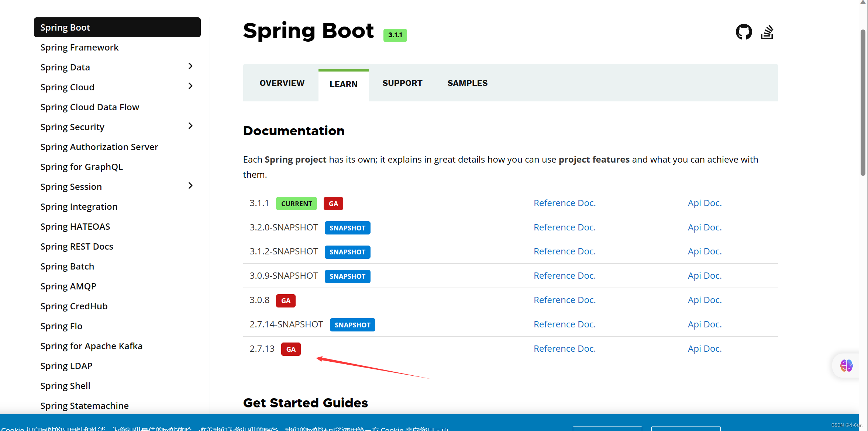The image size is (868, 431).
Task: Click the SNAPSHOT badge next to 3.2.0-SNAPSHOT
Action: point(347,228)
